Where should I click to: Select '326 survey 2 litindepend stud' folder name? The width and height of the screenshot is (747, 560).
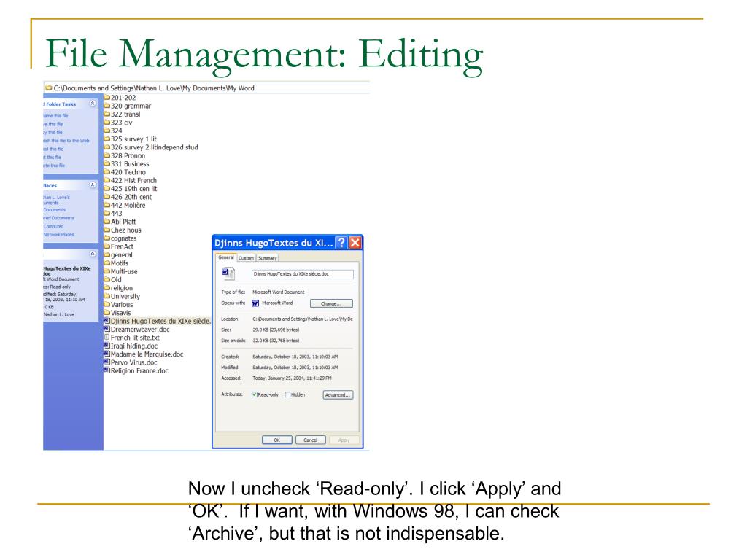click(x=155, y=147)
